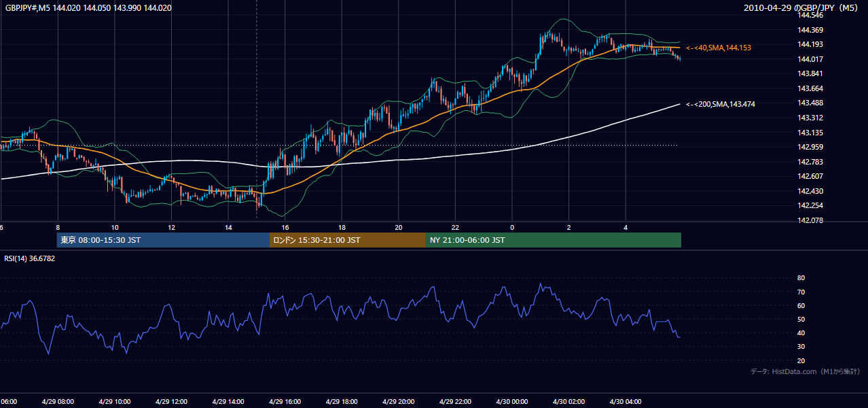The height and width of the screenshot is (408, 868).
Task: Click price axis value 143.135
Action: (x=810, y=133)
